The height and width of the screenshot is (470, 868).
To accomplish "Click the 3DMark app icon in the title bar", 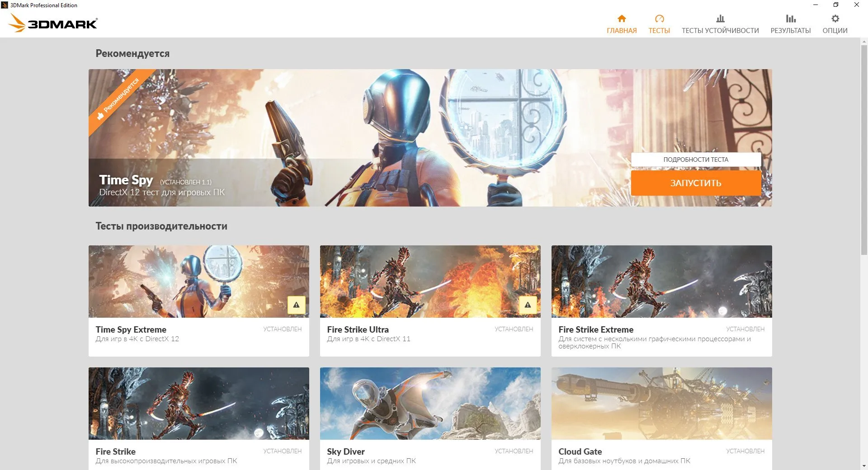I will point(5,5).
